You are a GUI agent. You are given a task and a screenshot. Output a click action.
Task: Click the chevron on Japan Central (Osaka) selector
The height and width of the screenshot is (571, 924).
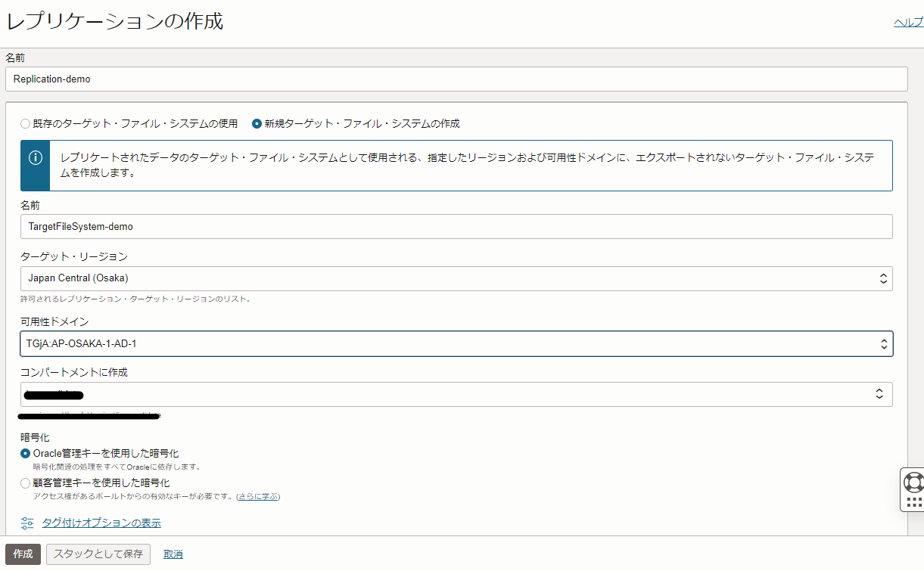coord(884,278)
